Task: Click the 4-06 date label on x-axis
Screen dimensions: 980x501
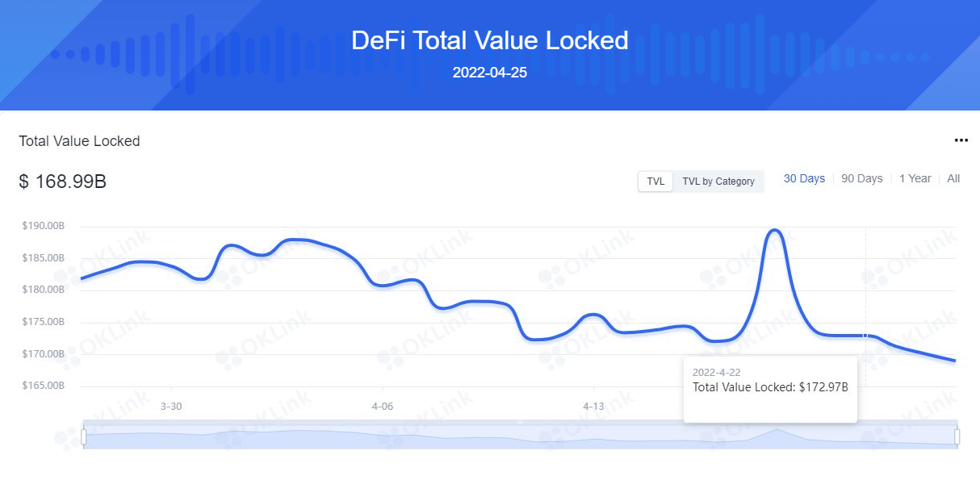Action: (x=382, y=407)
